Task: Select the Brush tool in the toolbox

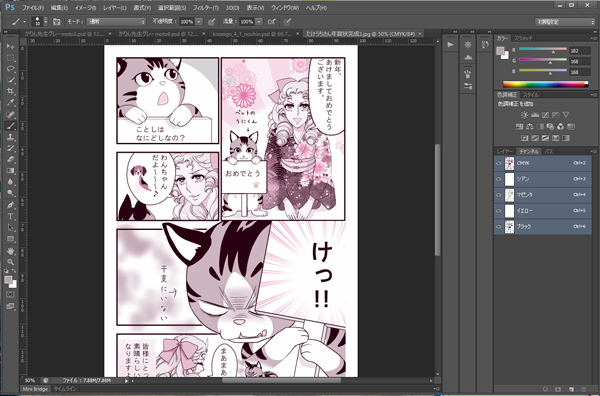Action: coord(10,125)
